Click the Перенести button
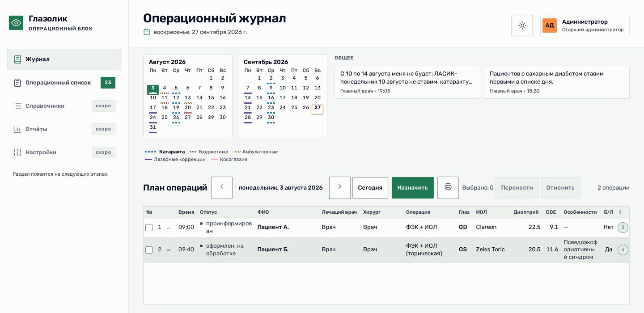 pyautogui.click(x=517, y=188)
